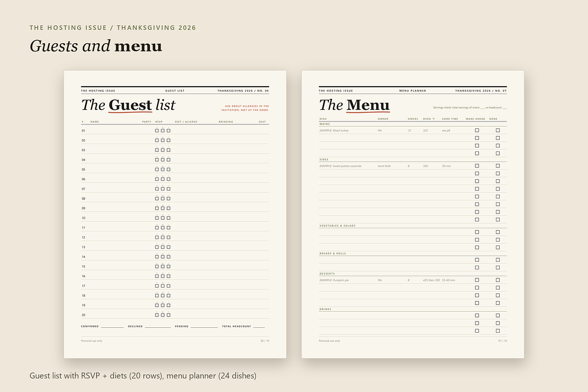Click the CONFIRMED tally blank
This screenshot has height=392, width=588.
click(x=112, y=326)
